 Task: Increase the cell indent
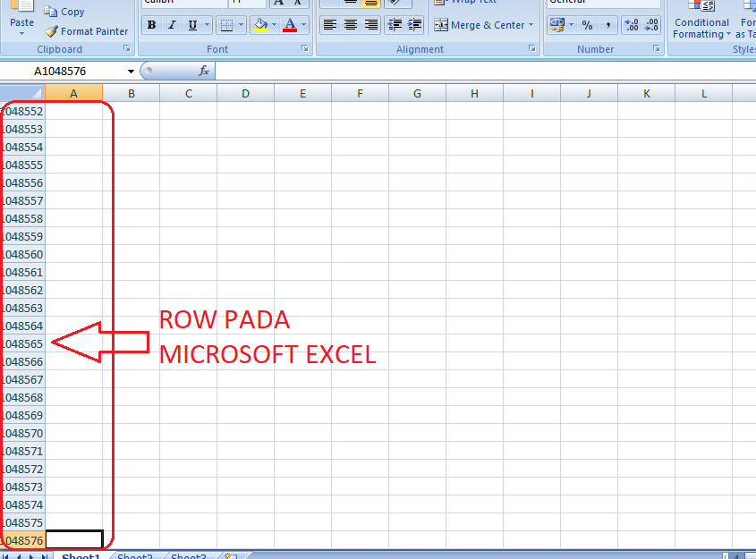pos(414,25)
